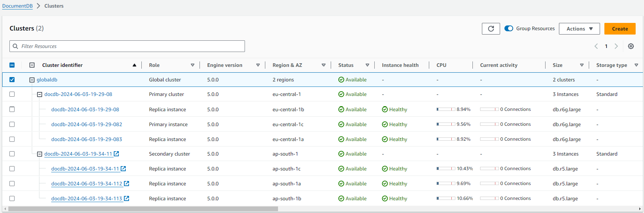Viewport: 644px width, 213px height.
Task: Click the Engine version column header
Action: click(225, 65)
